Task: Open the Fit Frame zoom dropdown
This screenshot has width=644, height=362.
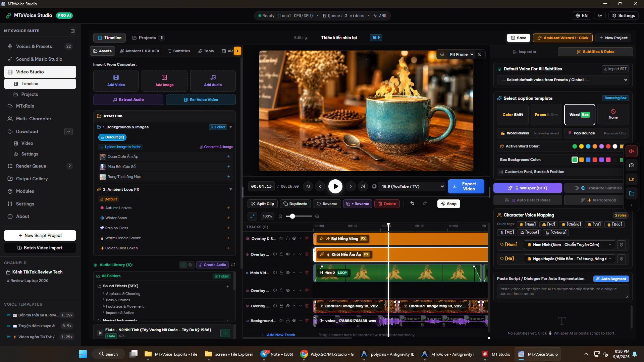Action: [x=462, y=54]
